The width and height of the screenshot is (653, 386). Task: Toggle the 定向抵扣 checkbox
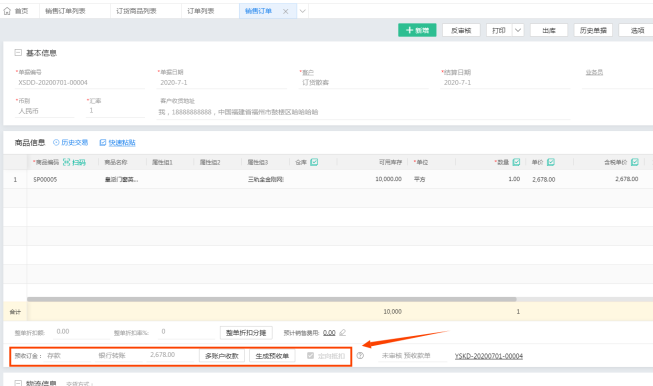pos(310,356)
